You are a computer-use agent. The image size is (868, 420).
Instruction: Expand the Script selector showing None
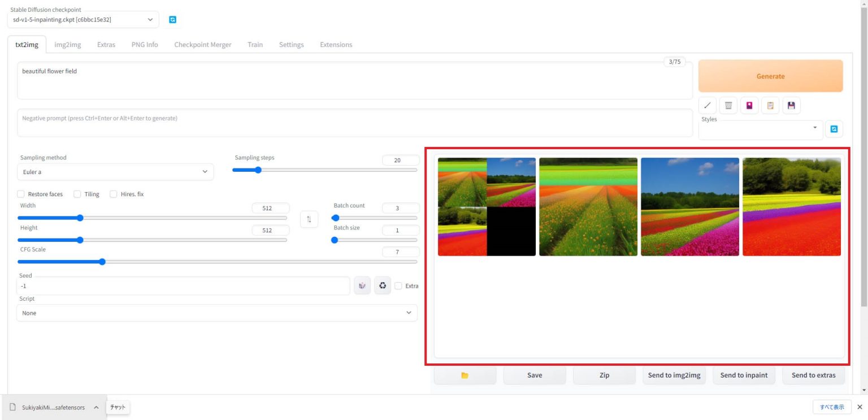point(216,313)
